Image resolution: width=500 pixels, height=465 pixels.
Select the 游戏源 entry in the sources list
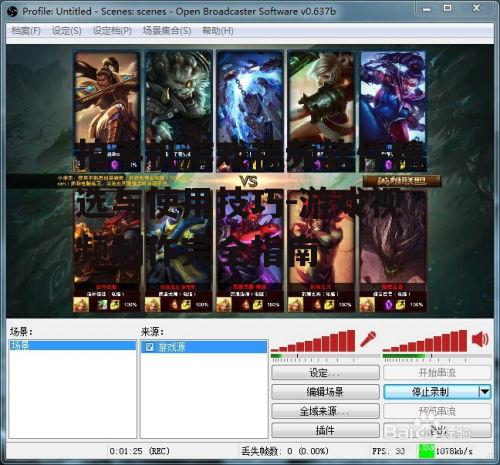point(204,347)
